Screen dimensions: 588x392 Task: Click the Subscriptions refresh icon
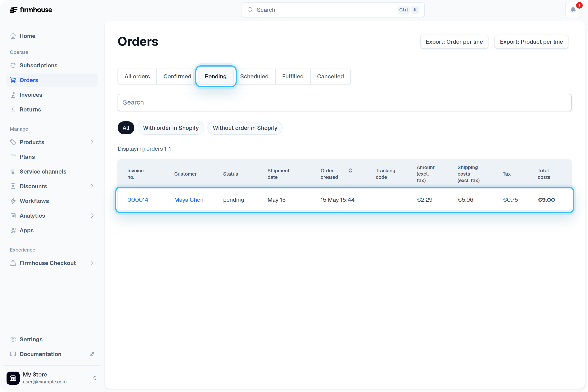point(13,65)
